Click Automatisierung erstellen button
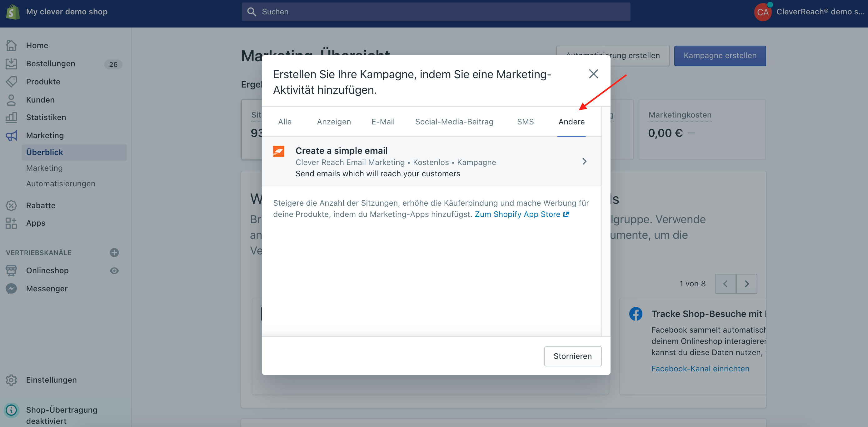This screenshot has width=868, height=427. [613, 56]
